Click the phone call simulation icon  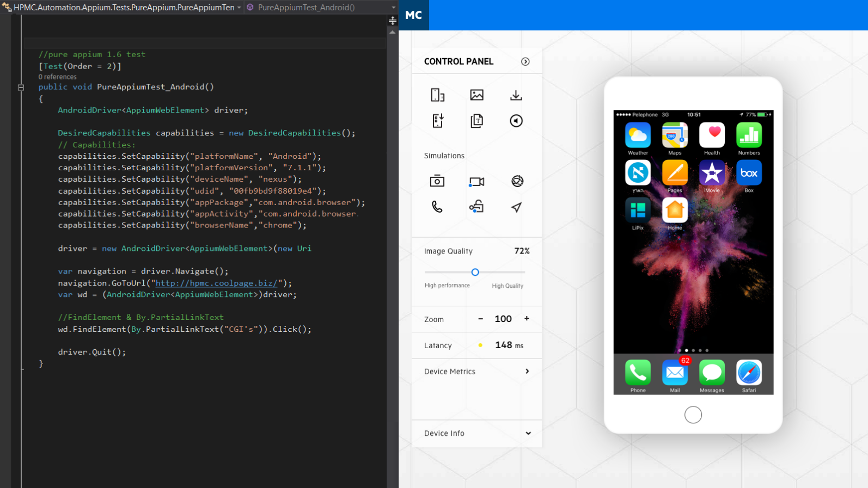437,207
